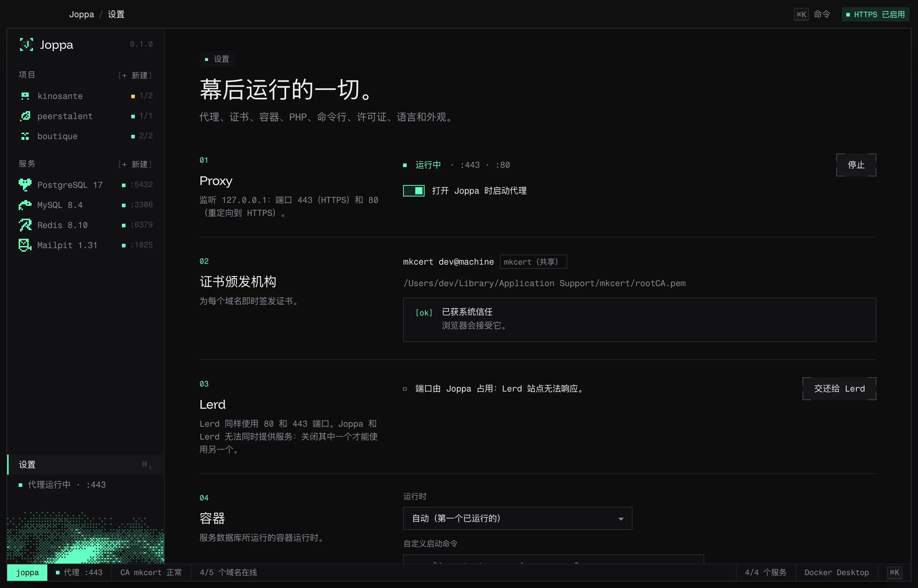Image resolution: width=918 pixels, height=588 pixels.
Task: Click 代理运行中 · :443 sidebar status
Action: pos(62,485)
